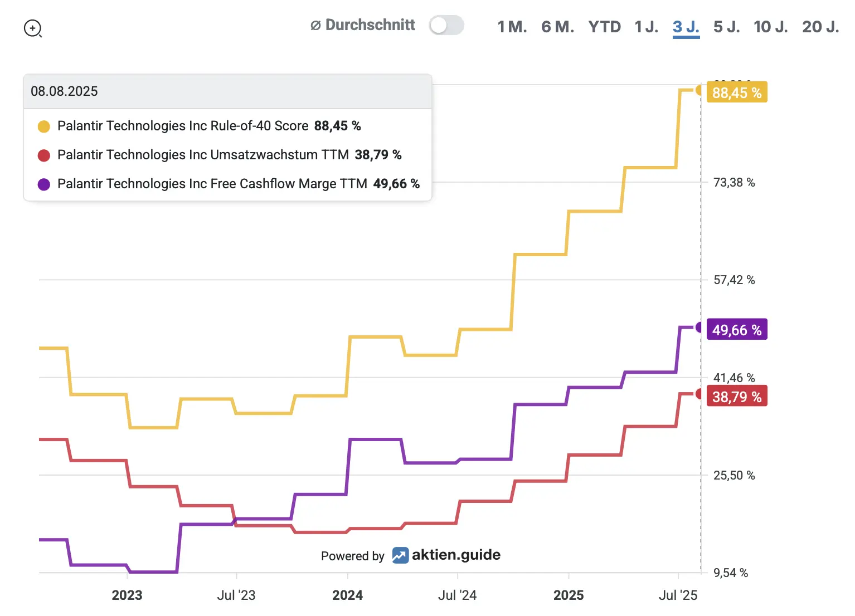Click the 57,42 % y-axis label
This screenshot has width=855, height=616.
734,280
